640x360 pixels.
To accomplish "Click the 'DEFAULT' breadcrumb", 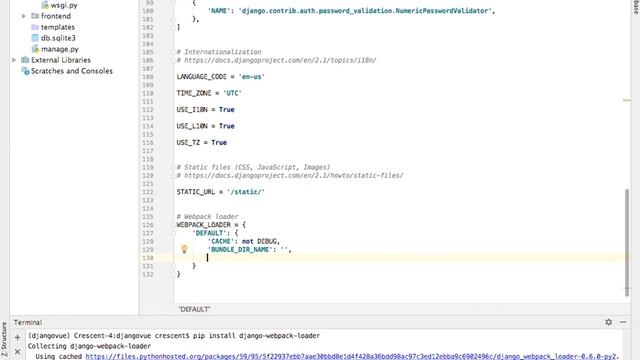I will pos(194,309).
